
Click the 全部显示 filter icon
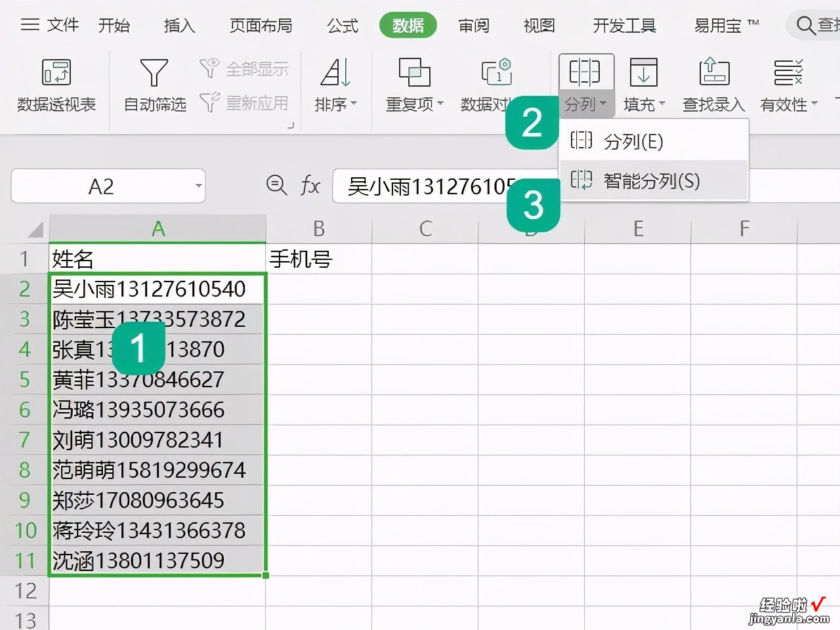click(x=209, y=68)
